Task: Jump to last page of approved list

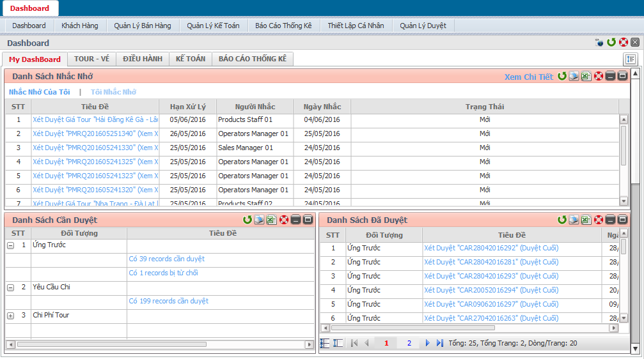Action: pos(440,343)
